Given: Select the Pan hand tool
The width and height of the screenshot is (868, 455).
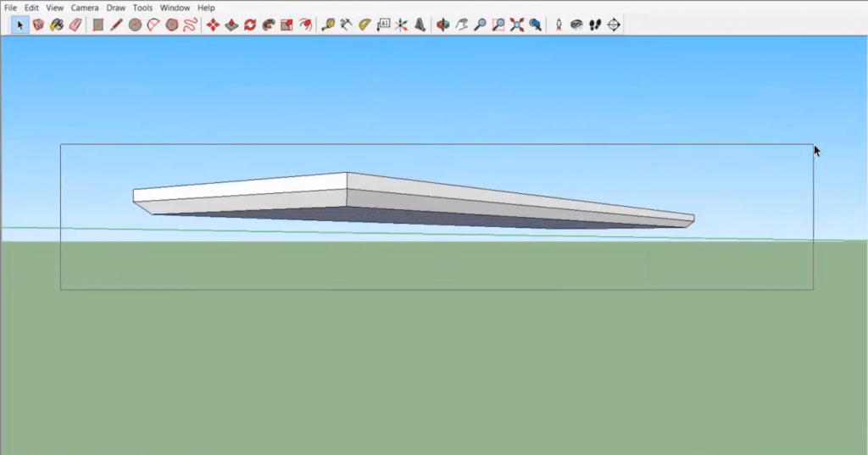Looking at the screenshot, I should [461, 25].
